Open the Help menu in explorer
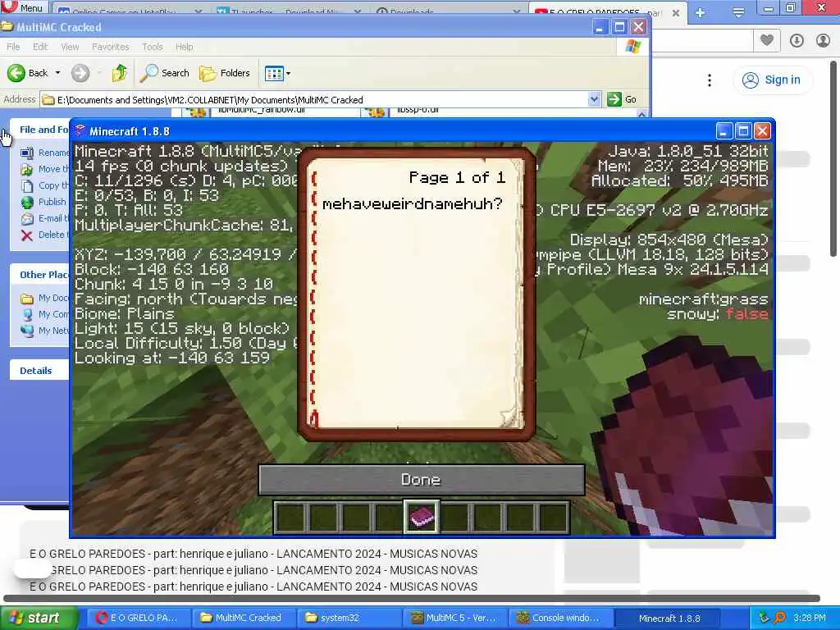 (185, 47)
